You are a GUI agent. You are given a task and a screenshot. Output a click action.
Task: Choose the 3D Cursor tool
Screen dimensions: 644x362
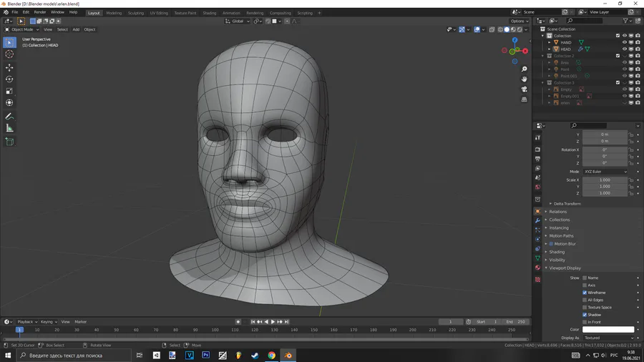(9, 54)
